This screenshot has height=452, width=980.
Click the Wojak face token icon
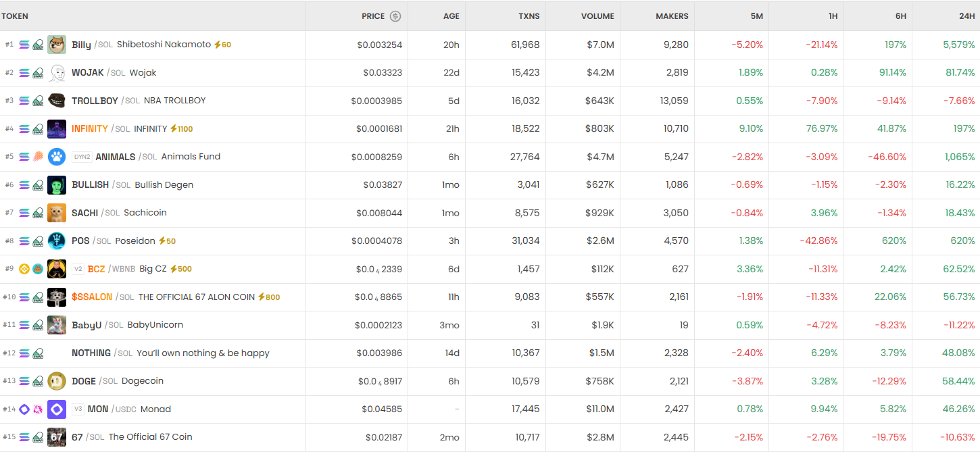point(57,73)
